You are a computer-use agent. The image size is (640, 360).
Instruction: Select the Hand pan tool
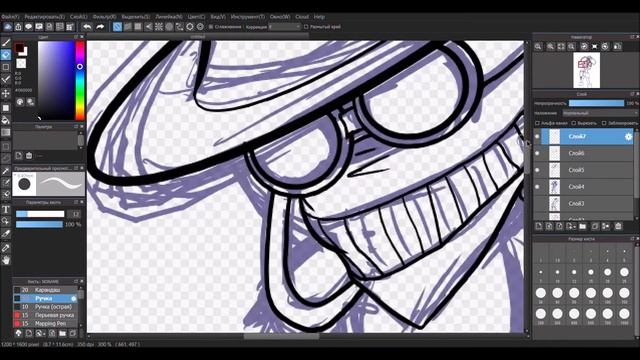(x=6, y=260)
